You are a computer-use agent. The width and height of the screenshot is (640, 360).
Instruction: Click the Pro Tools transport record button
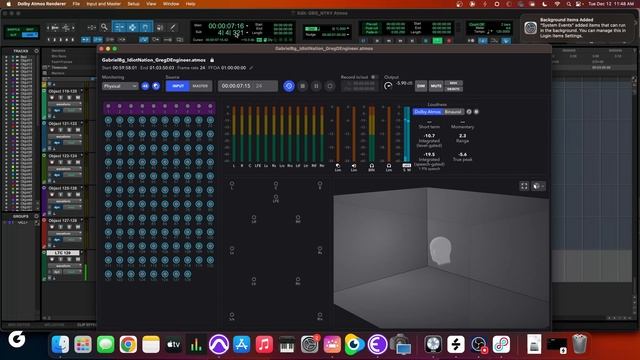(449, 41)
